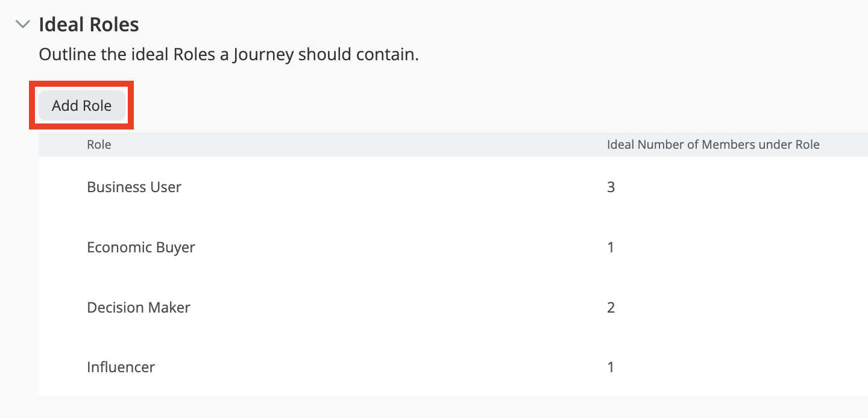Click Ideal Number of Members column header
Screen dimensions: 868x418
712,145
